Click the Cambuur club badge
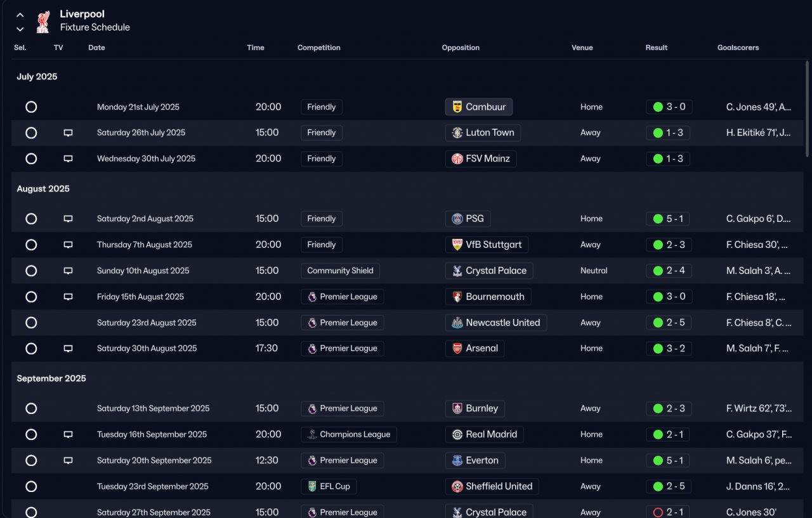This screenshot has width=812, height=518. click(457, 107)
